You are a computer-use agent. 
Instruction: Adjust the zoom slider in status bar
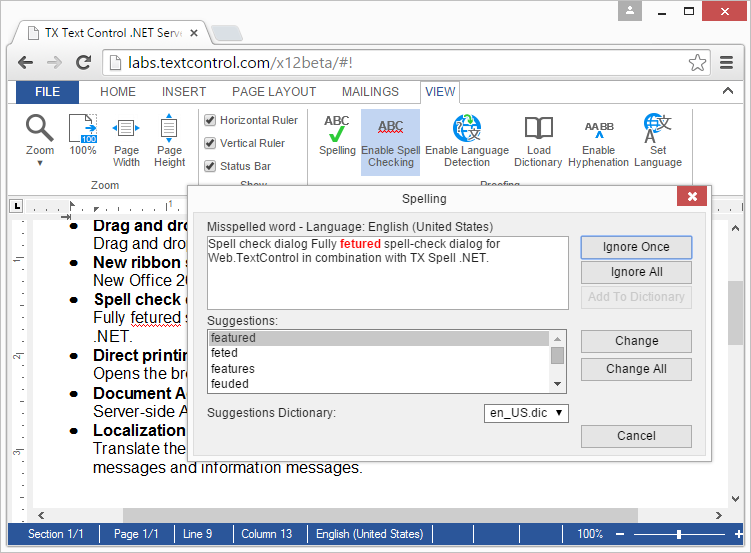[678, 534]
